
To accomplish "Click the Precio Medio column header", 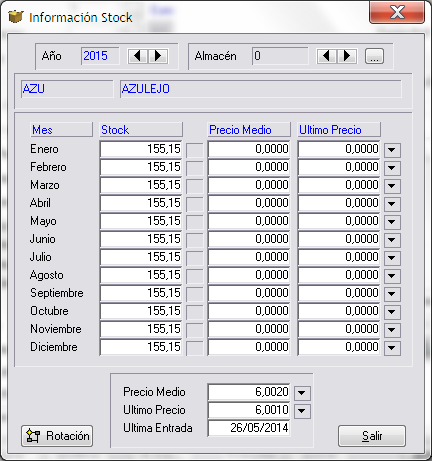I will pos(249,130).
